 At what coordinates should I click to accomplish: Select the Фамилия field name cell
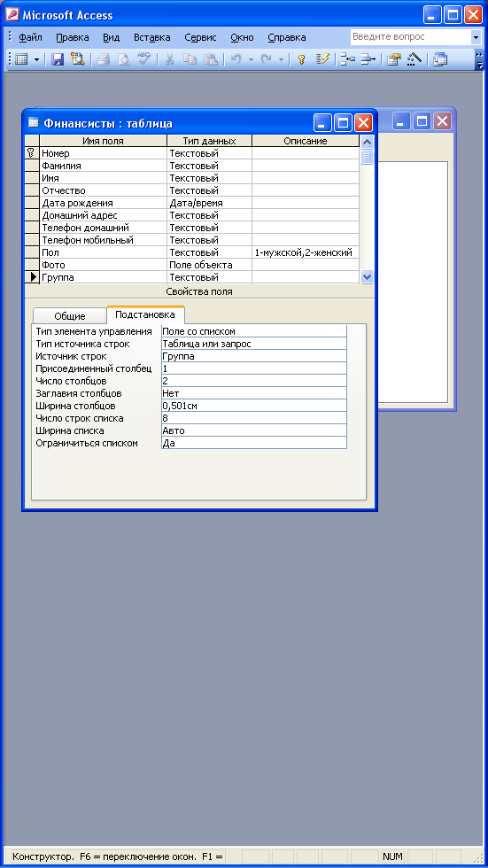click(x=103, y=166)
